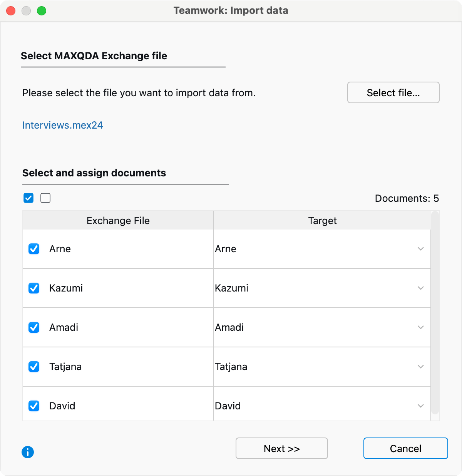Expand the Kazumi target dropdown

point(420,288)
